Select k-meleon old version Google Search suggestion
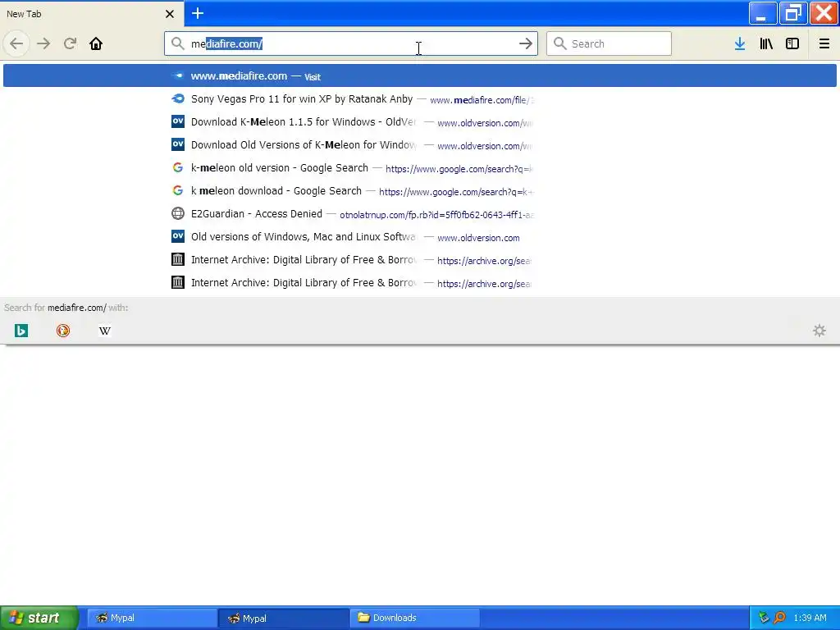Viewport: 840px width, 630px height. (x=419, y=168)
